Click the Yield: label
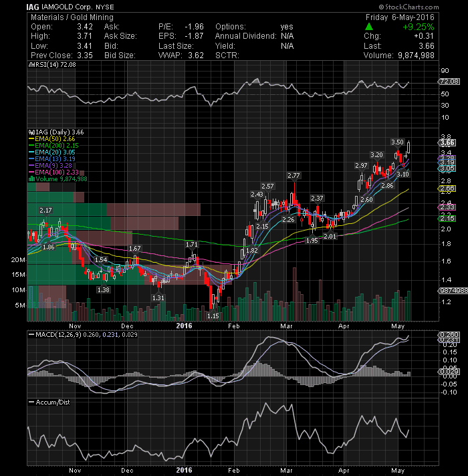468x476 pixels. [x=225, y=46]
